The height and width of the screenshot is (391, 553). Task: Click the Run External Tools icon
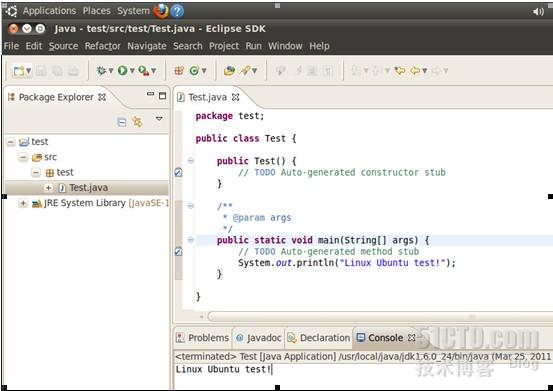[x=144, y=71]
